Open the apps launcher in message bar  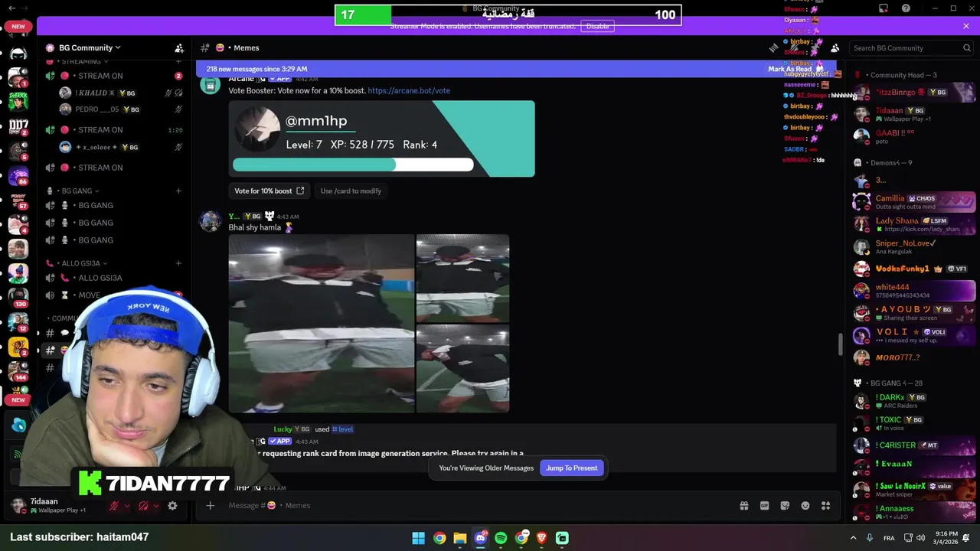coord(825,505)
